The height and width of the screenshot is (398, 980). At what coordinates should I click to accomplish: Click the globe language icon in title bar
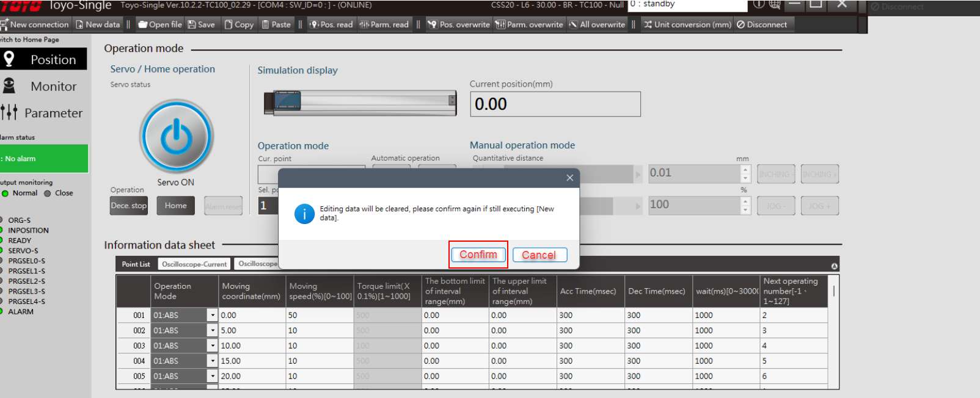coord(774,4)
